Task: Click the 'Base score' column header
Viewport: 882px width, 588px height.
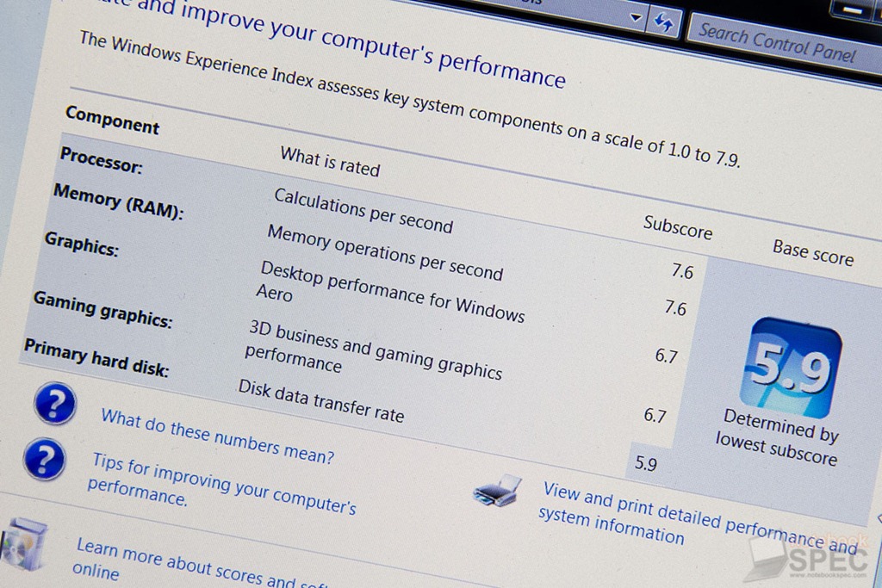Action: click(x=813, y=253)
